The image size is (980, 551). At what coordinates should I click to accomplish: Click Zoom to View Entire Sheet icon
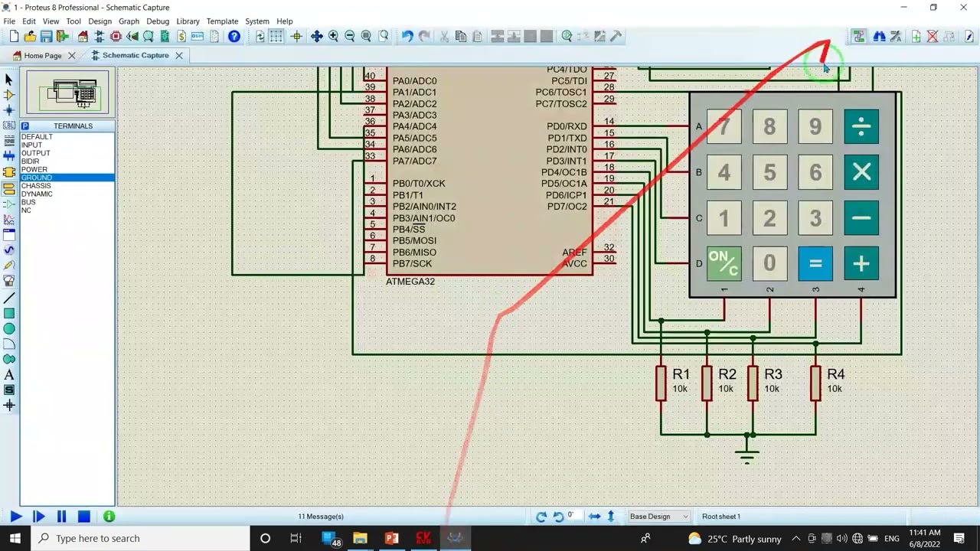(366, 36)
